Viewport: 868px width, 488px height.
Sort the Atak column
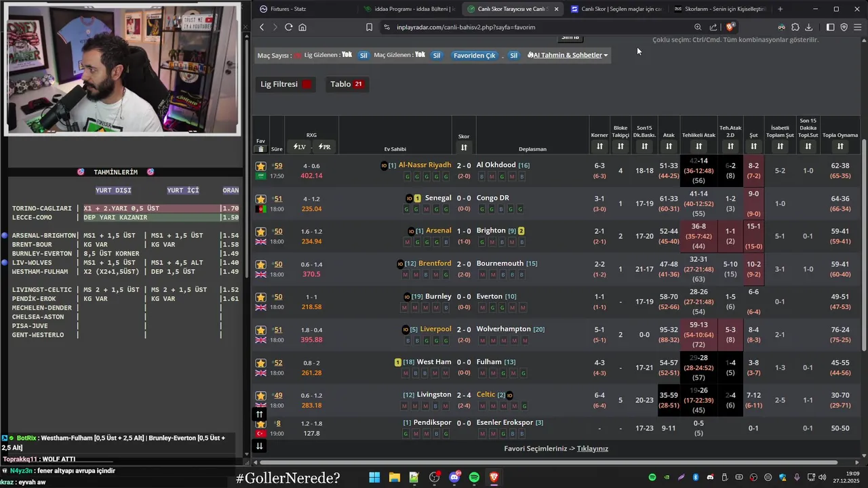(669, 146)
